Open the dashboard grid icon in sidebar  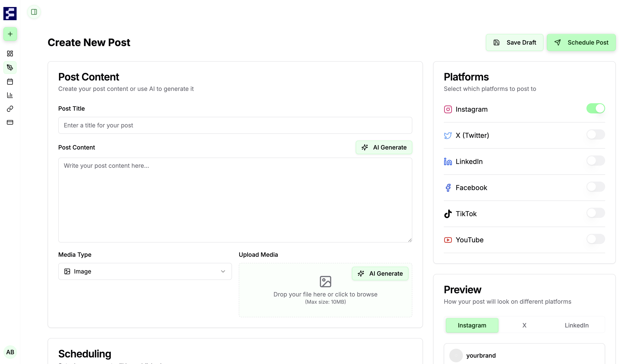pos(10,54)
